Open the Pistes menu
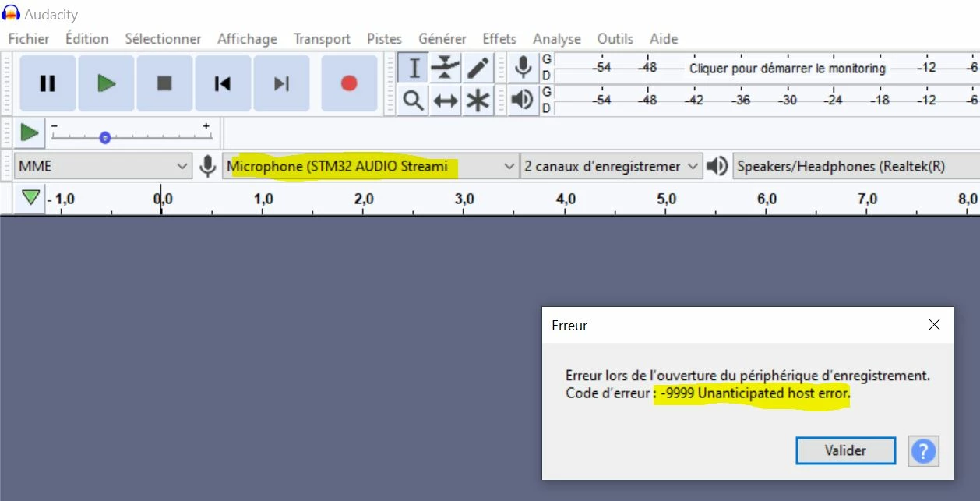The width and height of the screenshot is (980, 501). tap(385, 38)
